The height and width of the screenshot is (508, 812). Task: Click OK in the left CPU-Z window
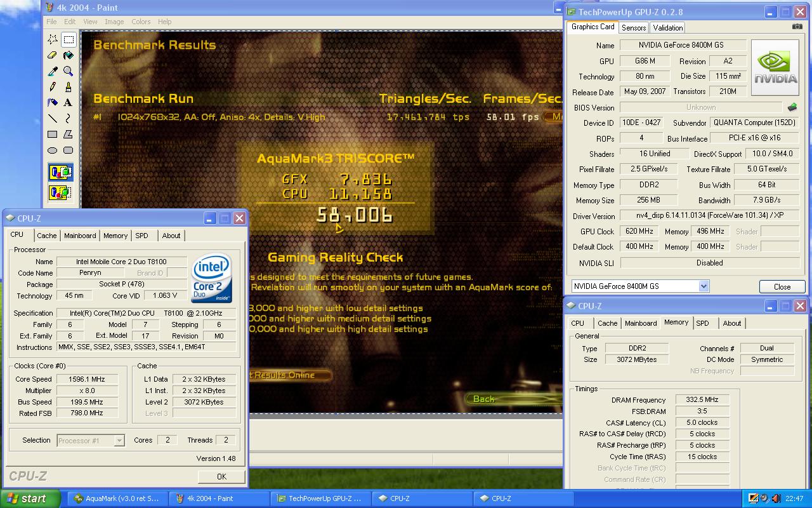[x=221, y=476]
